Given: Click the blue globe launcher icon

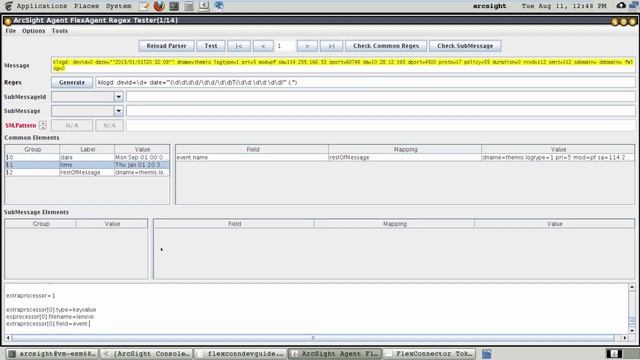Looking at the screenshot, I should click(x=219, y=6).
